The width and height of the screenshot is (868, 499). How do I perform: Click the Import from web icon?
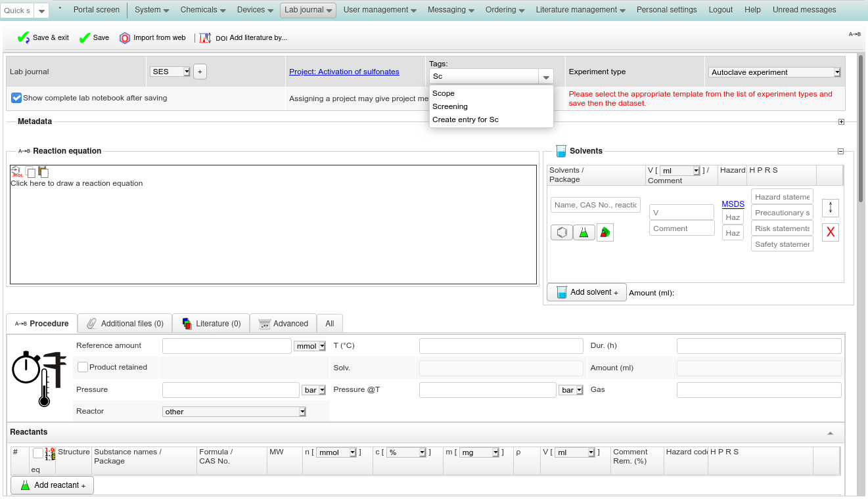pyautogui.click(x=125, y=38)
